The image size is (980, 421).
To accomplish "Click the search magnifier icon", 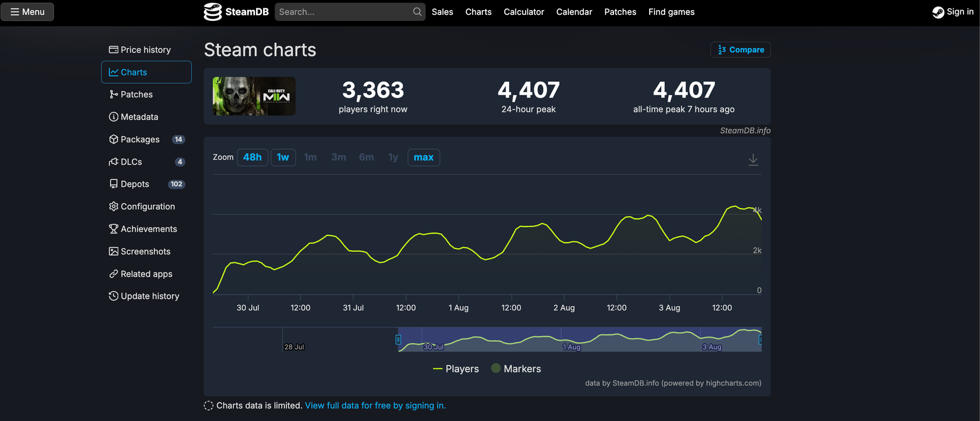I will pyautogui.click(x=417, y=12).
